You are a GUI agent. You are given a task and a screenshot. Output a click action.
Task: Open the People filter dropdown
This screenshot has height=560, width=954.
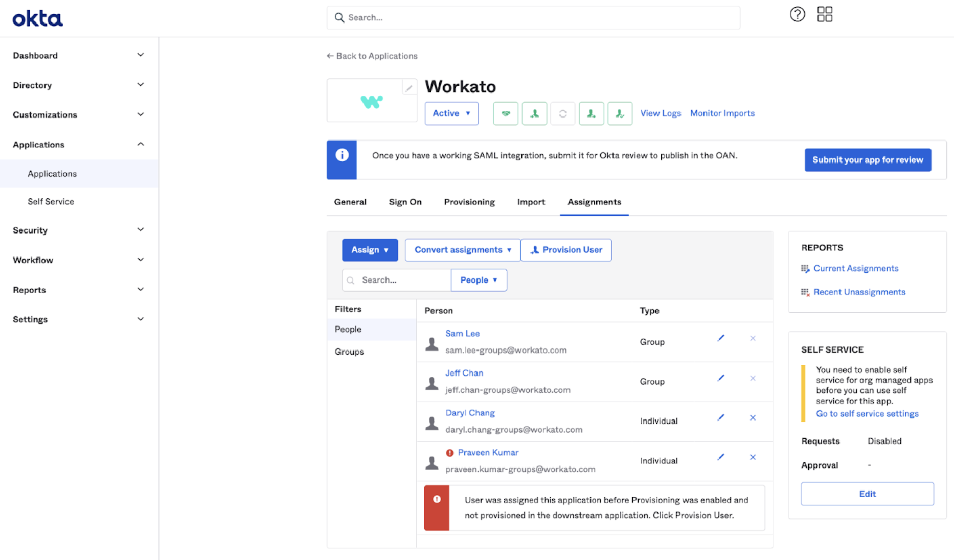click(479, 280)
